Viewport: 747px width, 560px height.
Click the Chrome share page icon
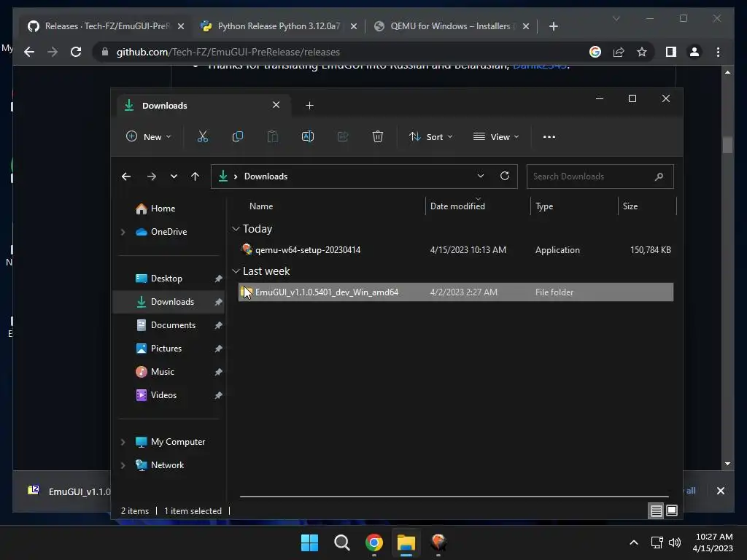[x=619, y=52]
